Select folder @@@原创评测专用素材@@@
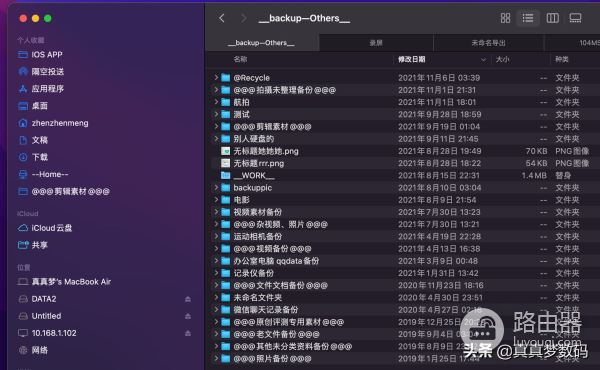This screenshot has height=370, width=600. [289, 322]
